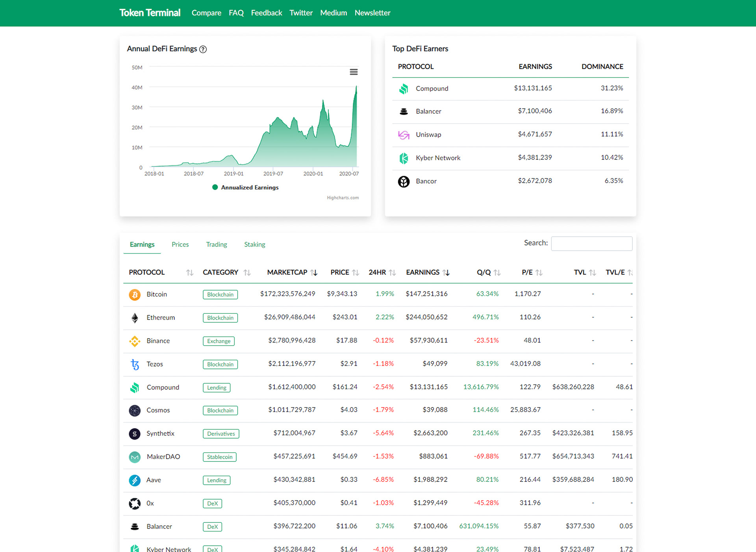This screenshot has width=756, height=552.
Task: Click the Uniswap logo icon
Action: pyautogui.click(x=404, y=135)
